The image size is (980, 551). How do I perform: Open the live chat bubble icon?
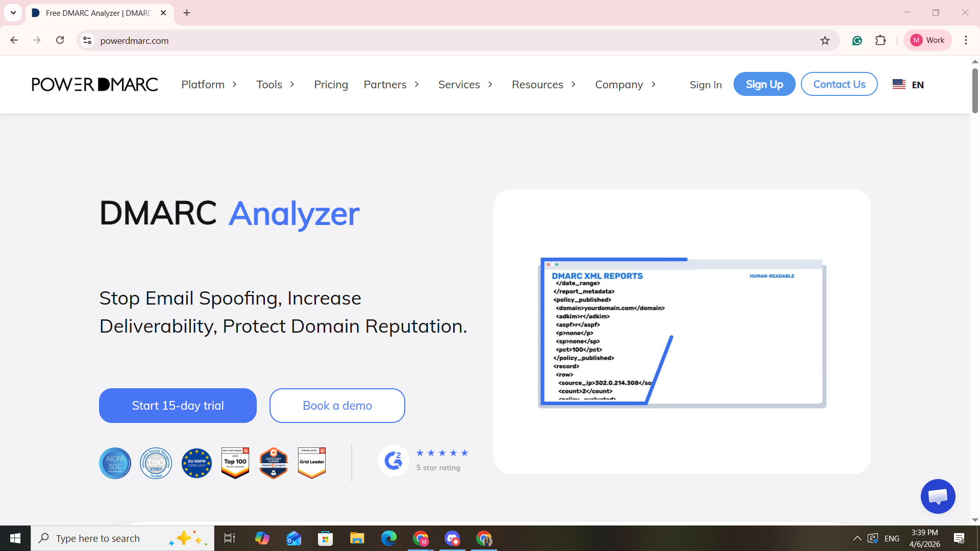tap(938, 496)
